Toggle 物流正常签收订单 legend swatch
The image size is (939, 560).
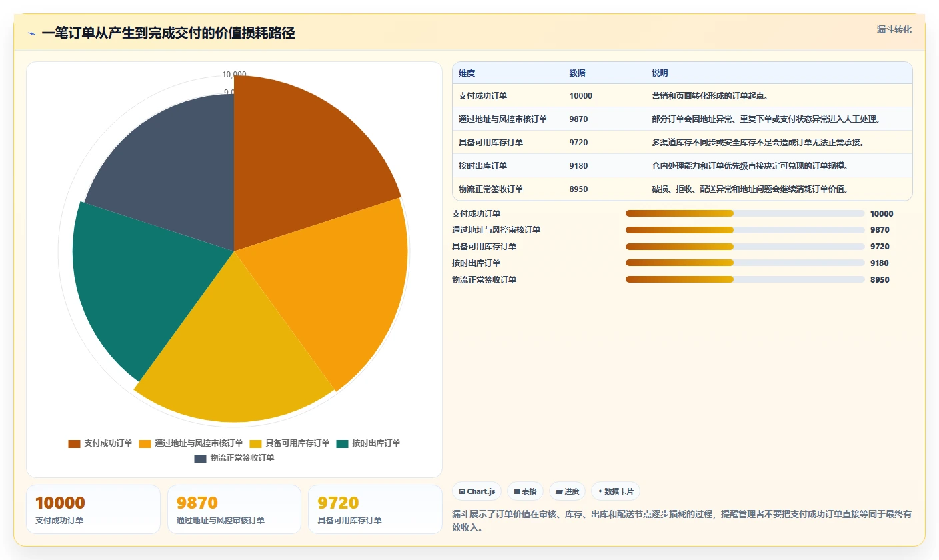(200, 458)
